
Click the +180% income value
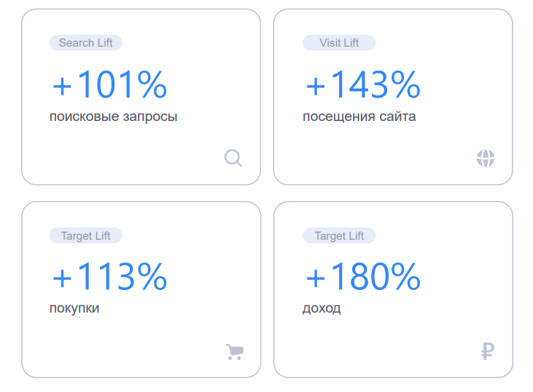click(x=362, y=277)
